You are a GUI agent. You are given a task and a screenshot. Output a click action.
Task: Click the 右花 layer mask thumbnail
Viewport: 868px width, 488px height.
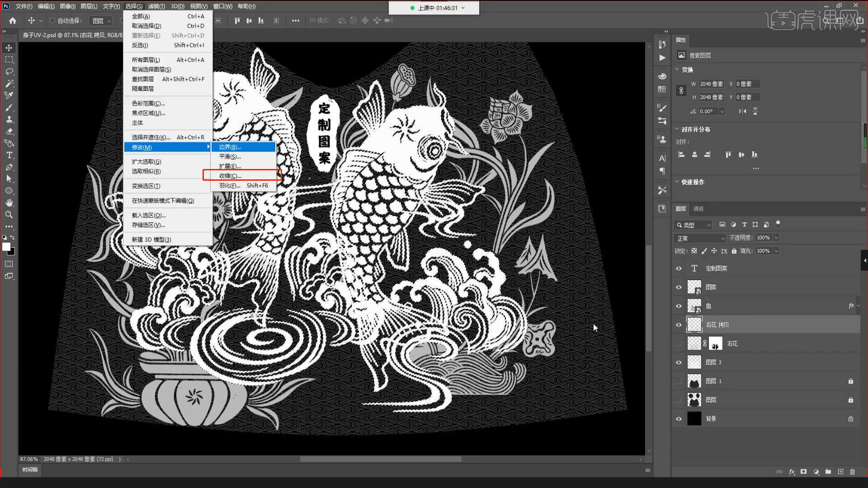(x=715, y=344)
